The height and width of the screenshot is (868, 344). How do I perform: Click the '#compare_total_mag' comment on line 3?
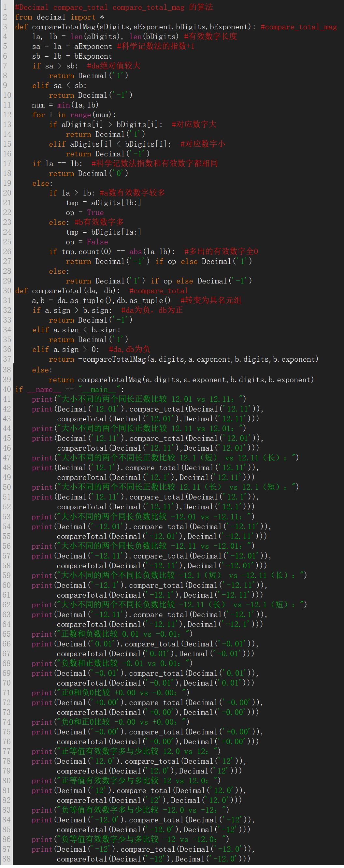pyautogui.click(x=298, y=27)
